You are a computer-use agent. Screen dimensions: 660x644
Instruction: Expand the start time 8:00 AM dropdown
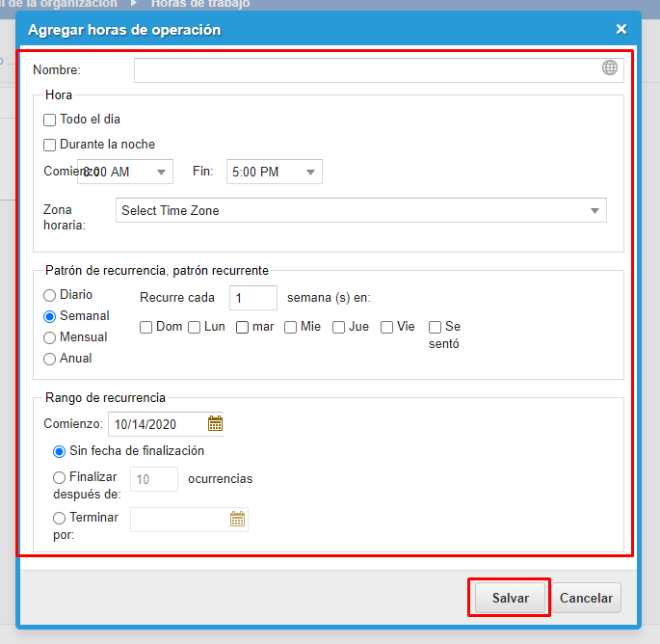(125, 172)
